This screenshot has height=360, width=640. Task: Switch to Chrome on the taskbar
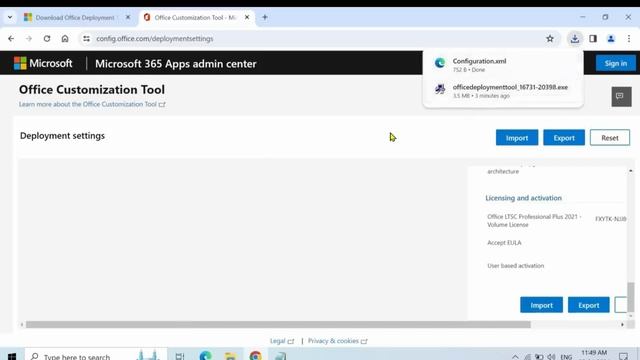tap(256, 356)
